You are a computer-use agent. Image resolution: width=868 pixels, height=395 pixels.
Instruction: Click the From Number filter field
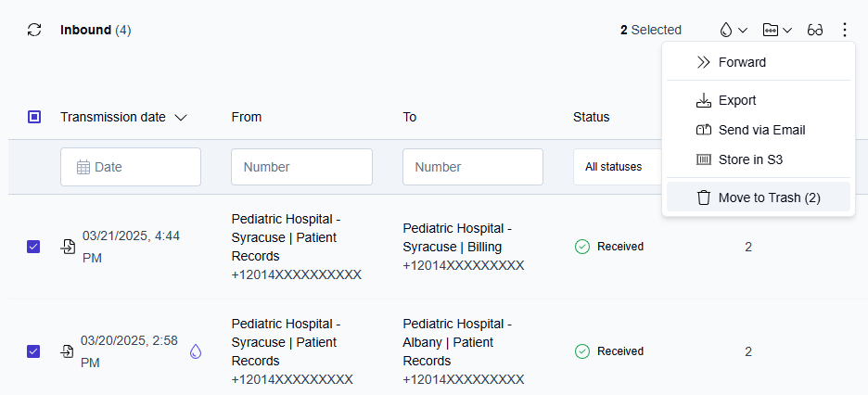tap(301, 167)
